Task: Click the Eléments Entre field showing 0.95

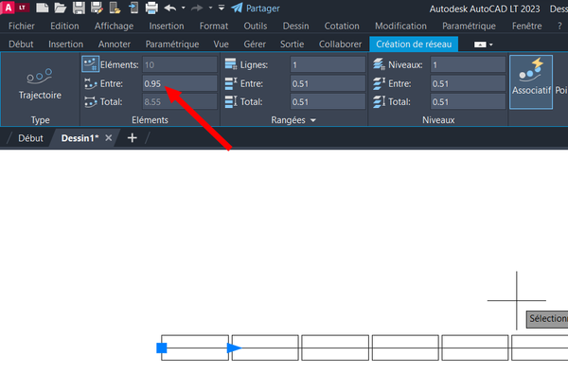Action: pyautogui.click(x=180, y=83)
